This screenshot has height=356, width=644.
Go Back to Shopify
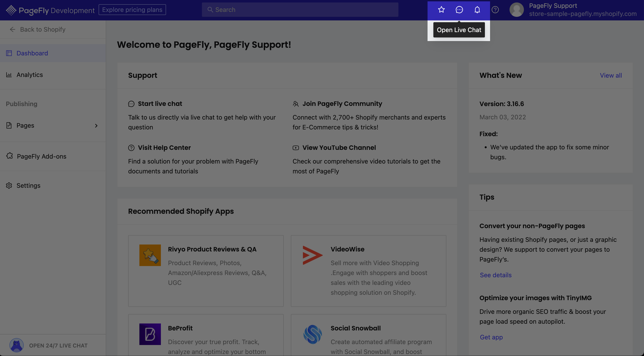(x=37, y=29)
